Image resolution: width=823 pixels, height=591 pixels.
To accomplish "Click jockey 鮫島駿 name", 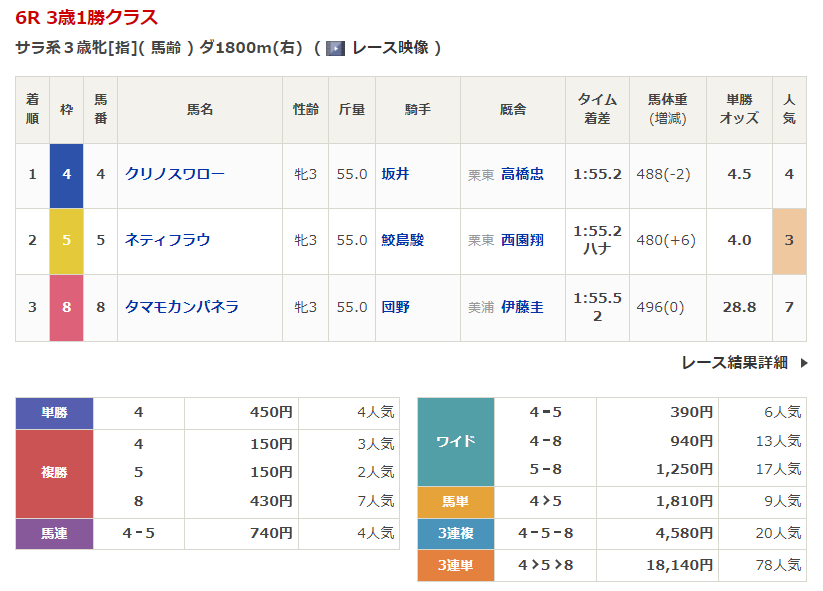I will 402,240.
